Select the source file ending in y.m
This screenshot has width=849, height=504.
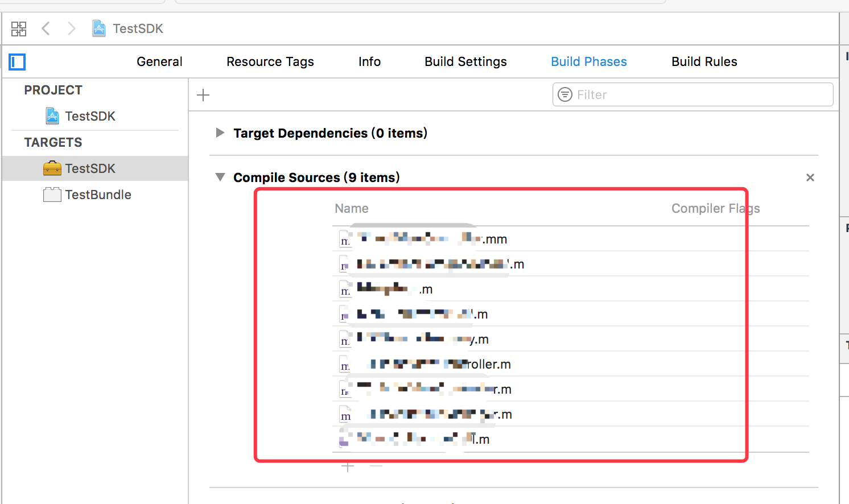pos(571,339)
